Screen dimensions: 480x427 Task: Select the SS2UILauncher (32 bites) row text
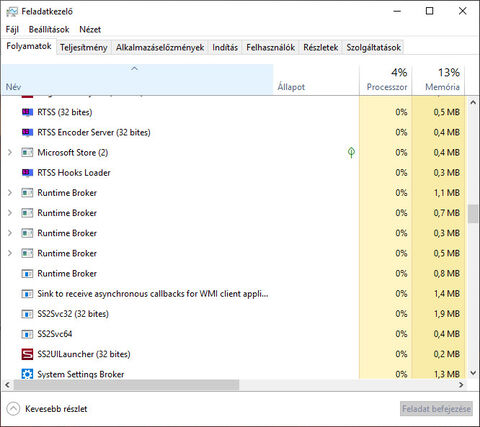tap(84, 354)
